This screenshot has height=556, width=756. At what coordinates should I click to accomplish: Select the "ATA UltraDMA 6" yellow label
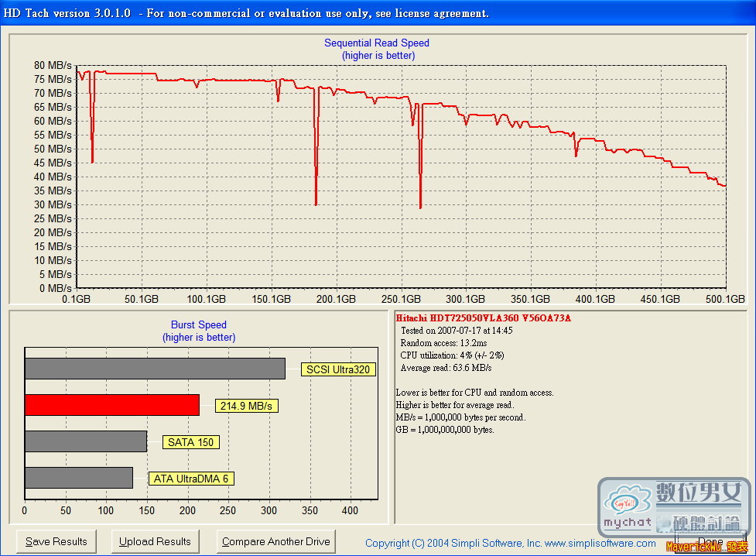191,479
